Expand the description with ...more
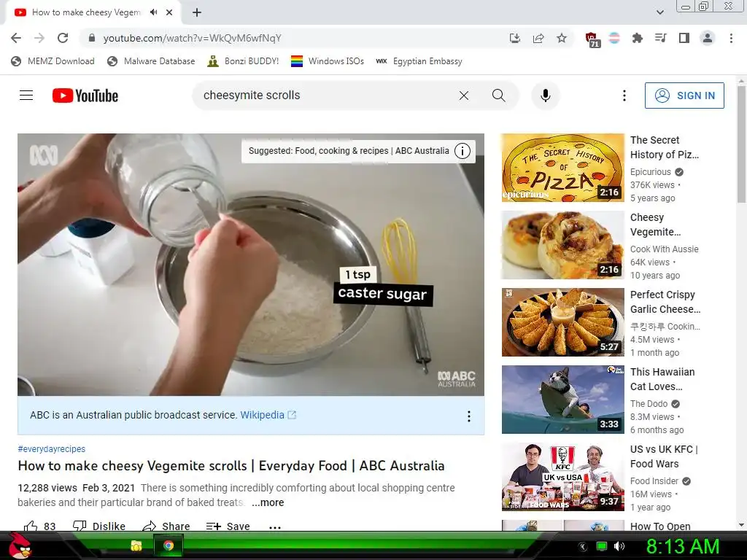The width and height of the screenshot is (747, 560). [x=268, y=502]
